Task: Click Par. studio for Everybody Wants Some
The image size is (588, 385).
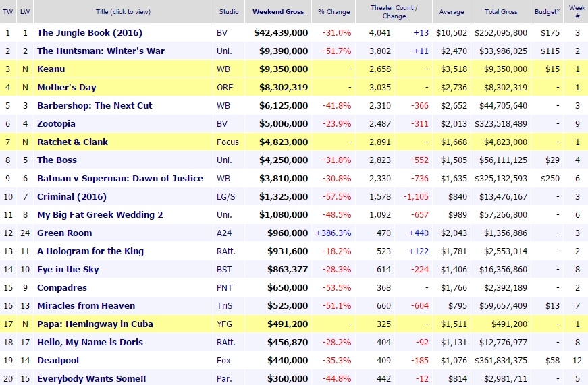Action: [224, 379]
